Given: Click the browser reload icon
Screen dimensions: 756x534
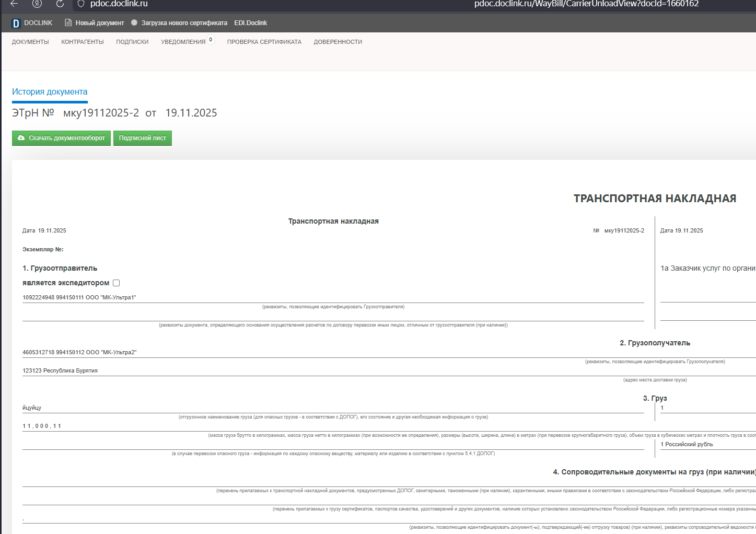Looking at the screenshot, I should (60, 4).
